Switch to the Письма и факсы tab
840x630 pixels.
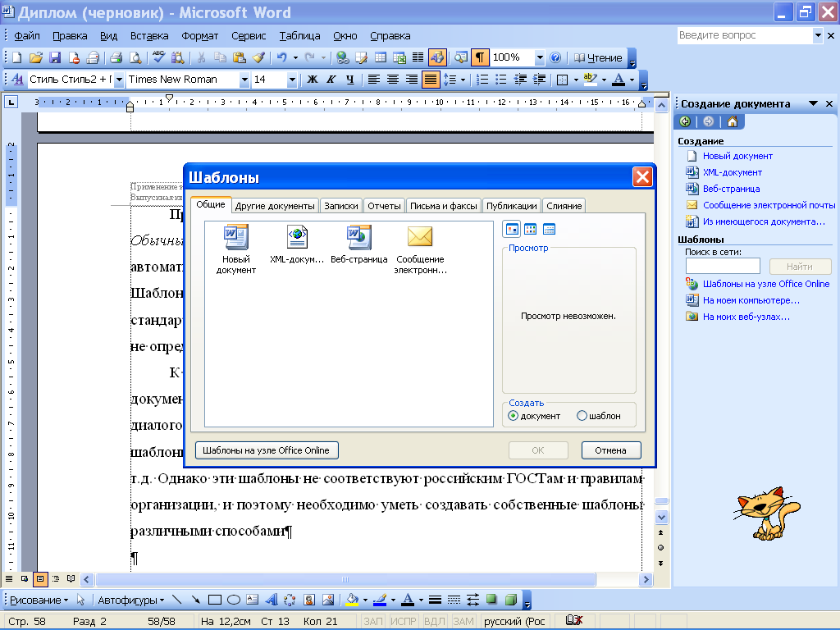(443, 206)
